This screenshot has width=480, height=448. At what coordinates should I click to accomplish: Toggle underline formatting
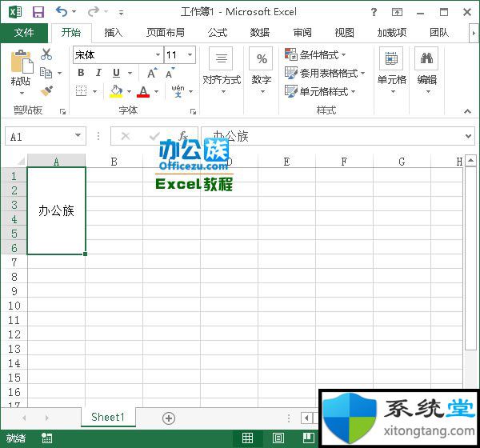116,73
